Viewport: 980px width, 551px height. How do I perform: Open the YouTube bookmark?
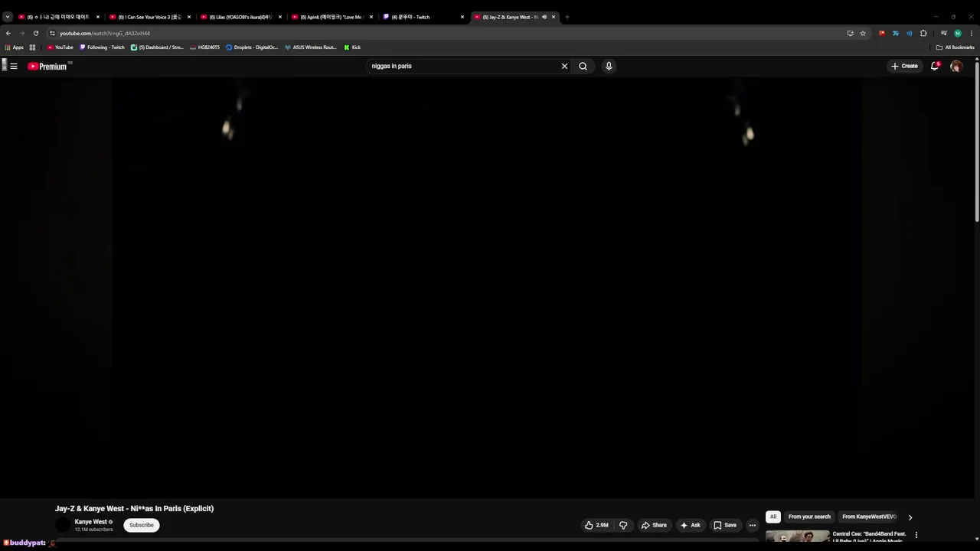[x=60, y=47]
